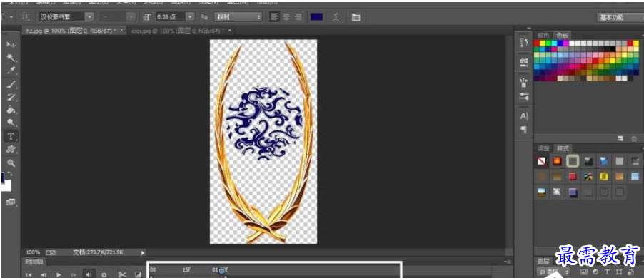This screenshot has width=644, height=278.
Task: Open the Character panel icon
Action: (523, 116)
